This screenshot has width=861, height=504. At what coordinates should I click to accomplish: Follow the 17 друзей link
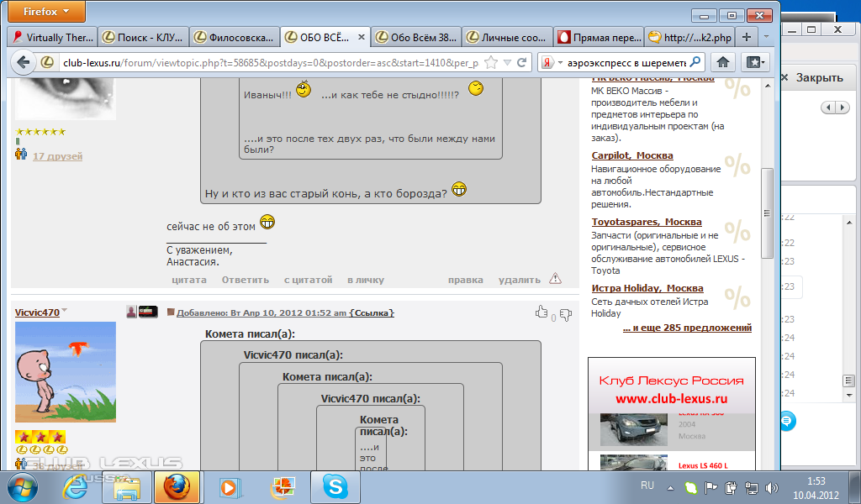point(58,156)
